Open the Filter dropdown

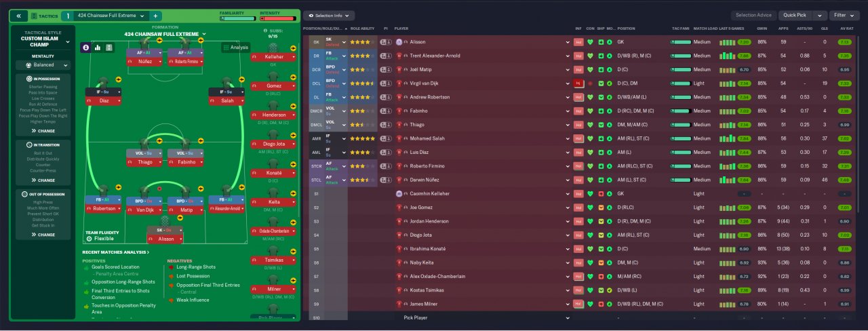tap(844, 15)
